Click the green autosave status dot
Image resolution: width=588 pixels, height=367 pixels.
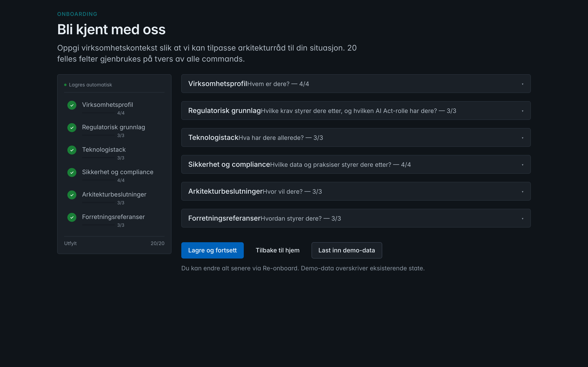(65, 85)
